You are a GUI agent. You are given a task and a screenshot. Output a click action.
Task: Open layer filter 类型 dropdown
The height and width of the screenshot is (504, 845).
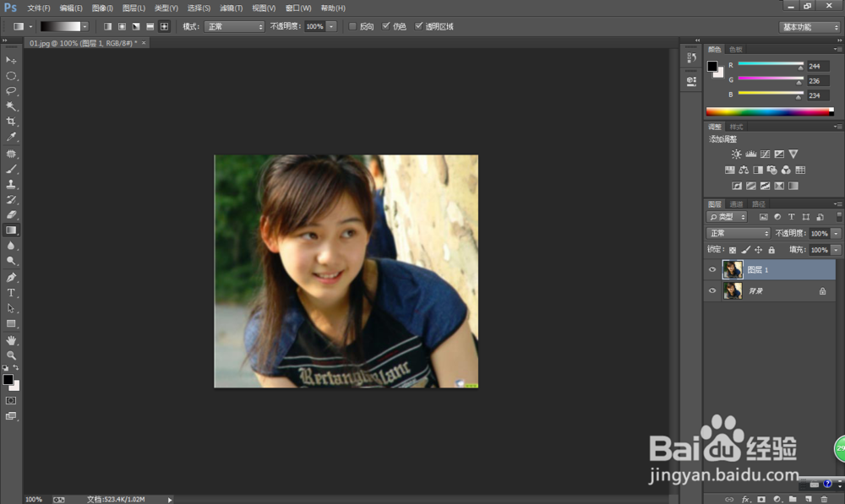(x=727, y=217)
